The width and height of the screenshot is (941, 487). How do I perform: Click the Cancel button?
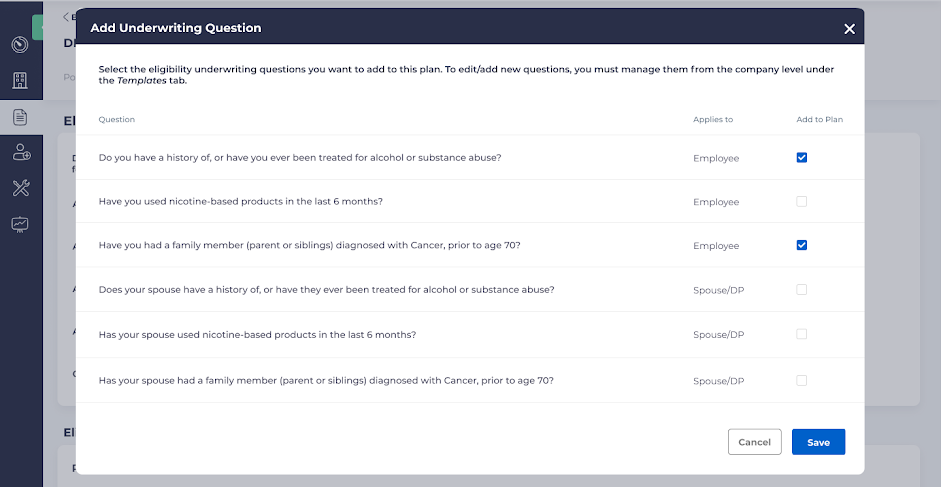[754, 442]
